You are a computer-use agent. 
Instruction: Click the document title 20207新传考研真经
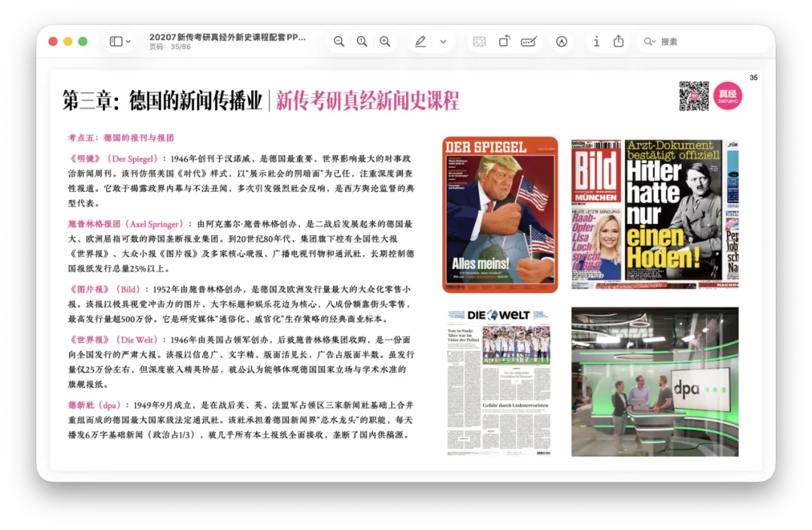pyautogui.click(x=227, y=38)
